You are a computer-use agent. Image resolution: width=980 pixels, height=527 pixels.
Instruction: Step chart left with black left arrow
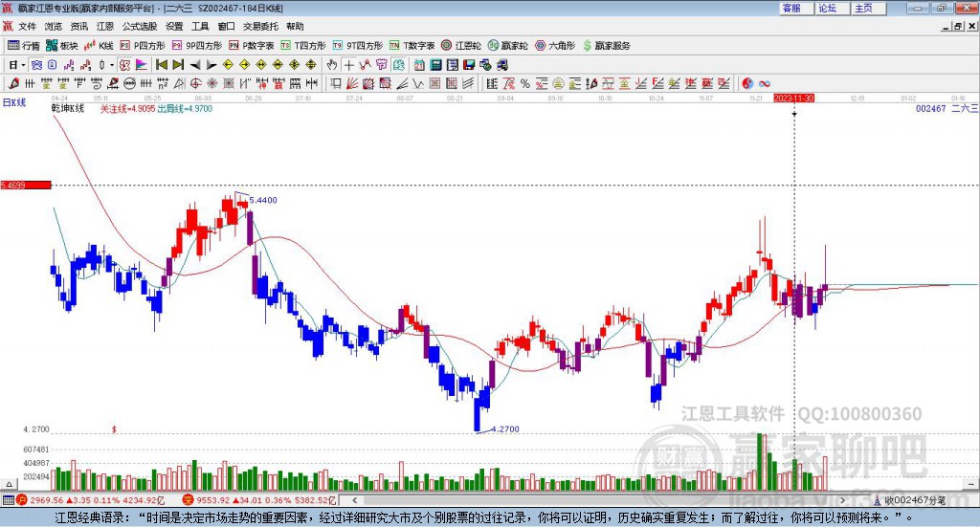pyautogui.click(x=195, y=65)
